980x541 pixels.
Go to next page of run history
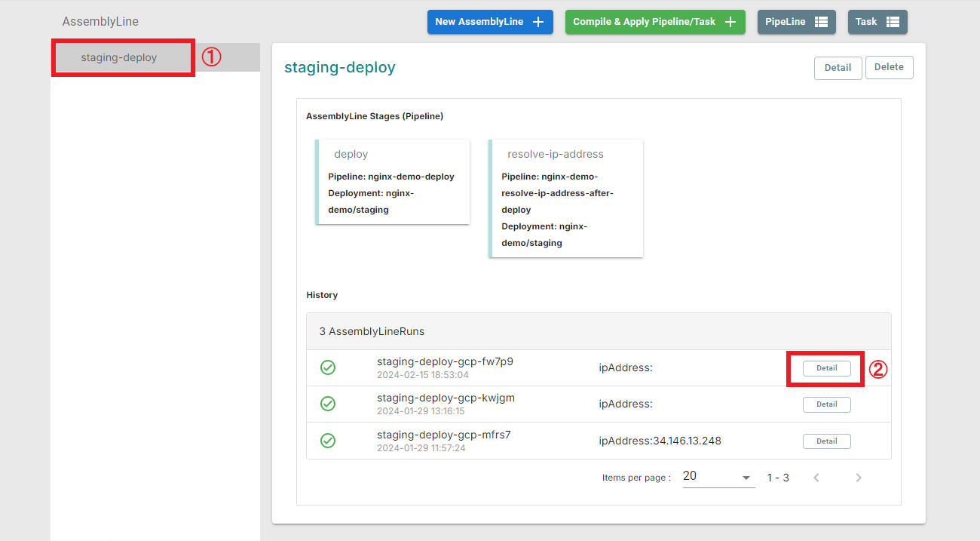click(858, 478)
